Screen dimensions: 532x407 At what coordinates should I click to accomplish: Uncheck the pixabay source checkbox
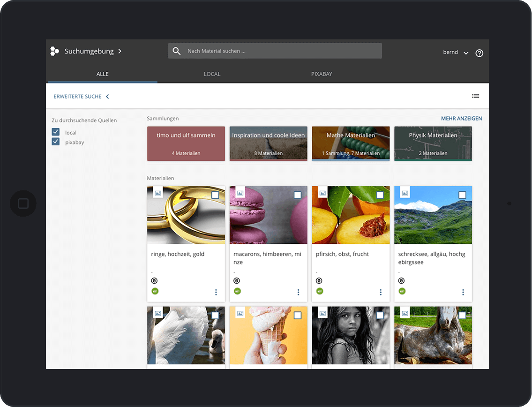56,142
